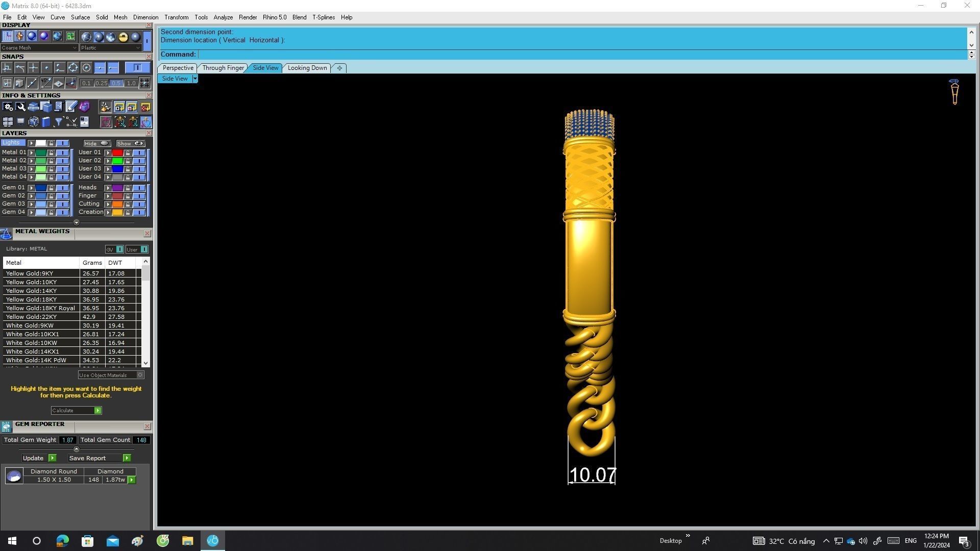Click the blue book icon in Info & Settings
The height and width of the screenshot is (551, 980).
pos(46,122)
